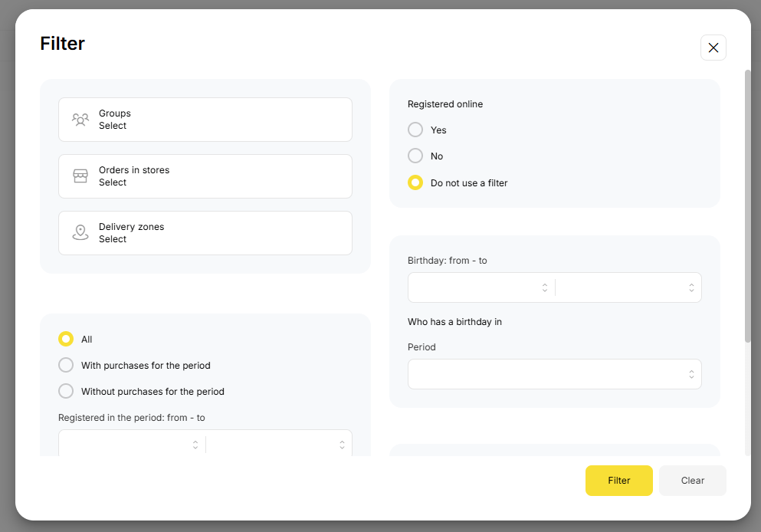This screenshot has height=532, width=761.
Task: Expand the birthday Period dropdown
Action: [x=555, y=374]
